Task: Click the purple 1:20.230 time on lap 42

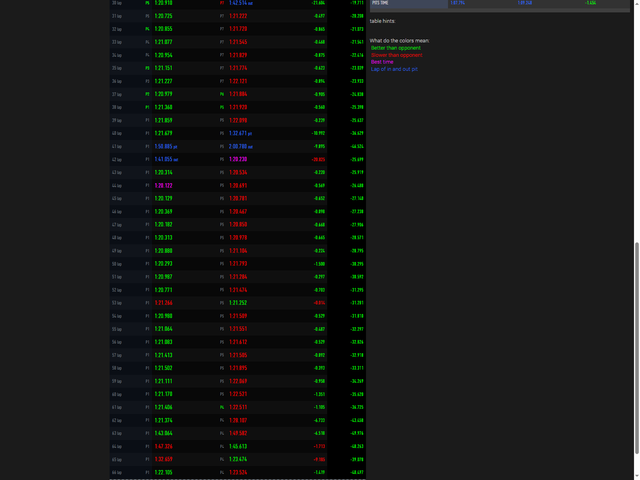Action: pyautogui.click(x=238, y=159)
